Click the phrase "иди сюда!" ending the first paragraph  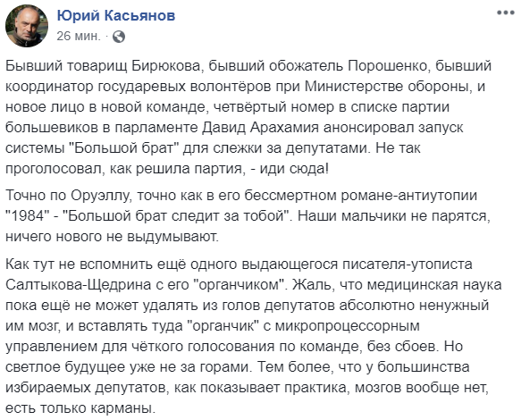(294, 169)
